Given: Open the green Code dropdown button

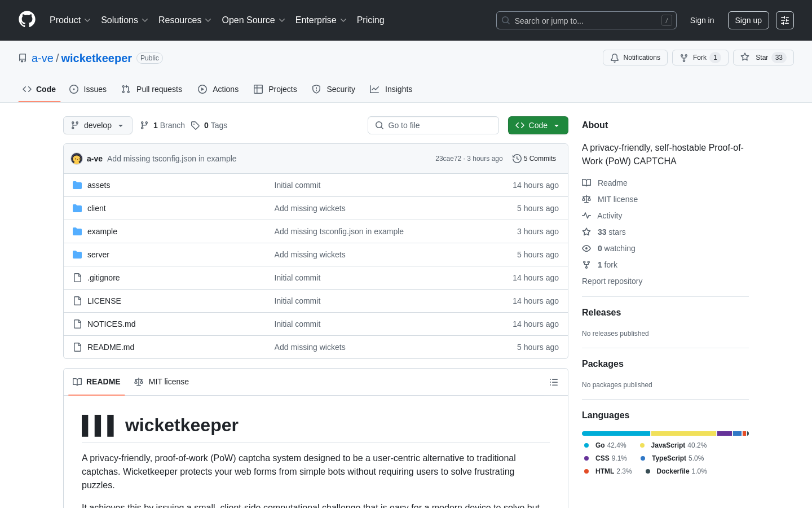Looking at the screenshot, I should pyautogui.click(x=538, y=125).
